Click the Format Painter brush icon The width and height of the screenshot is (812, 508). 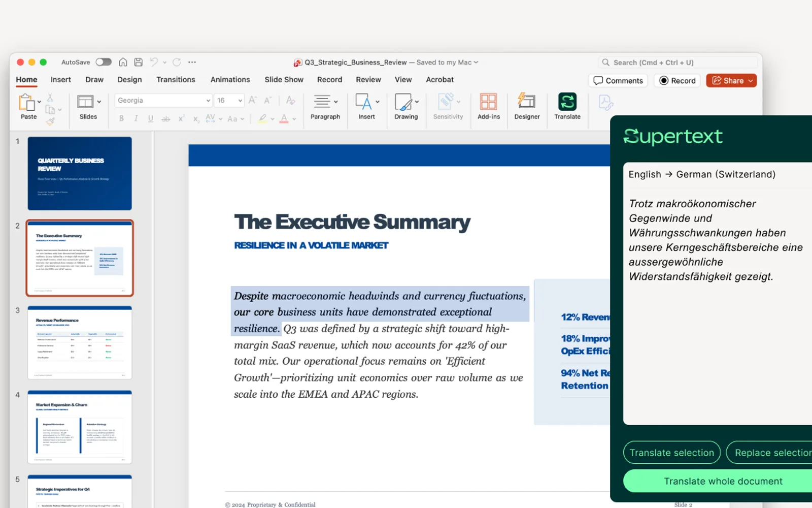[x=50, y=121]
